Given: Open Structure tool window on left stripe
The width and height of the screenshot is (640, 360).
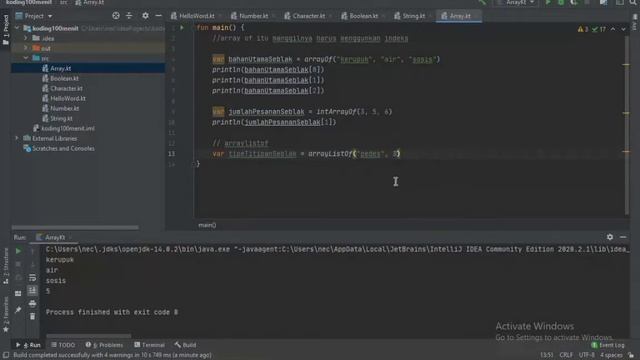Looking at the screenshot, I should pyautogui.click(x=6, y=266).
